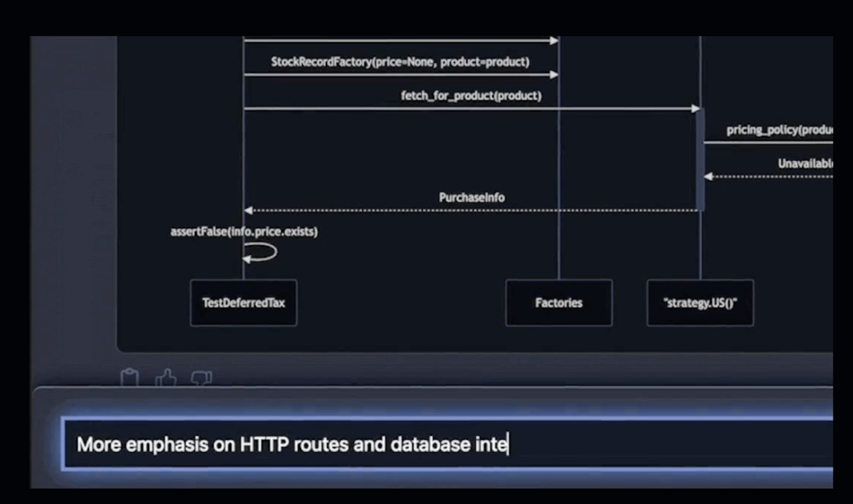Click the self-call loop arrow under assertFalse
This screenshot has width=853, height=504.
coord(260,252)
